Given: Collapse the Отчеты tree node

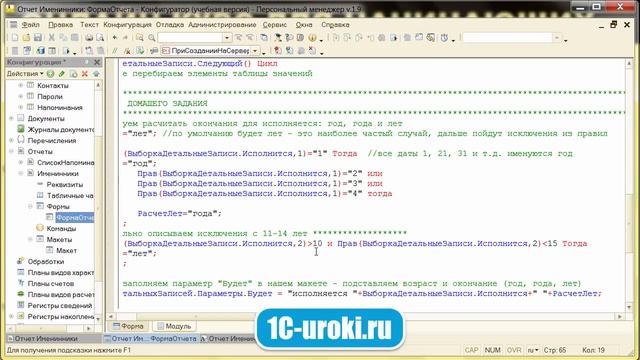Looking at the screenshot, I should [x=11, y=151].
